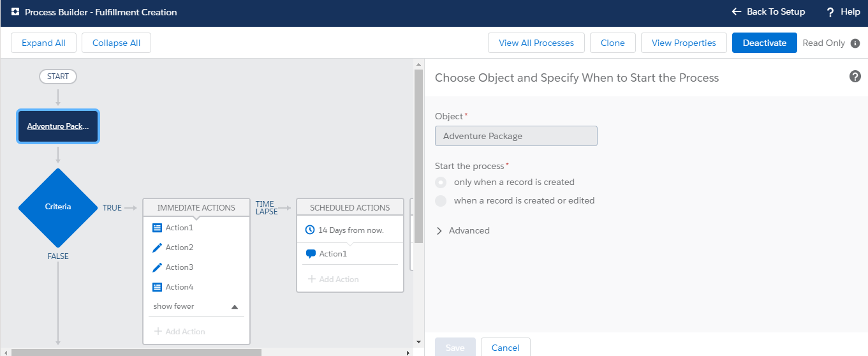This screenshot has height=356, width=868.
Task: Deactivate the process
Action: [764, 43]
